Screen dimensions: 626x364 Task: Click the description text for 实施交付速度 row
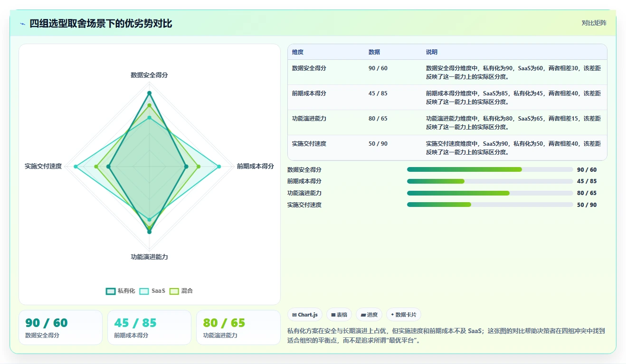(513, 148)
